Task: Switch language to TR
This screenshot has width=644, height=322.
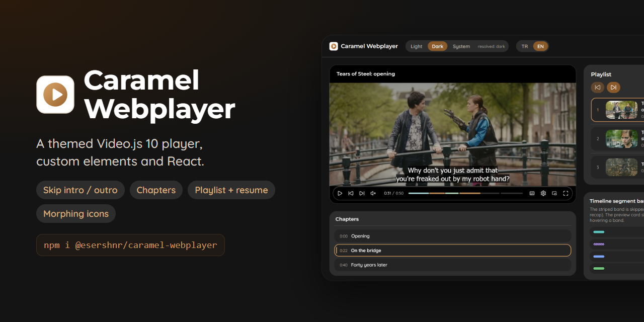Action: 525,46
